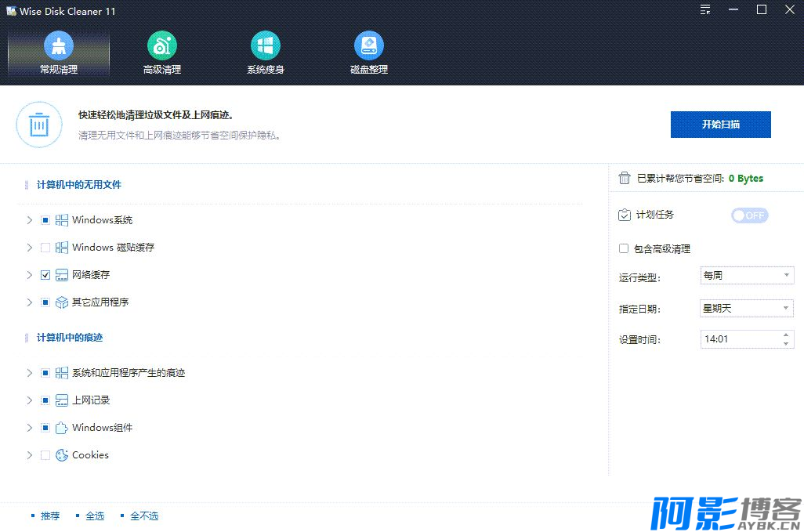Open the 常规清理 broom icon

[x=59, y=45]
